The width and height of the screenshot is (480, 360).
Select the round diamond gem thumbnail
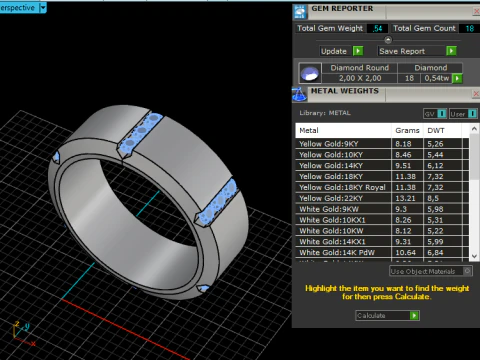(x=310, y=73)
